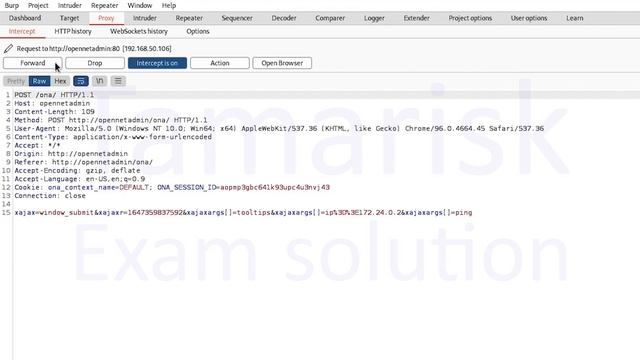Open the proxy Options sub-tab
Viewport: 640px width, 360px height.
pos(198,31)
